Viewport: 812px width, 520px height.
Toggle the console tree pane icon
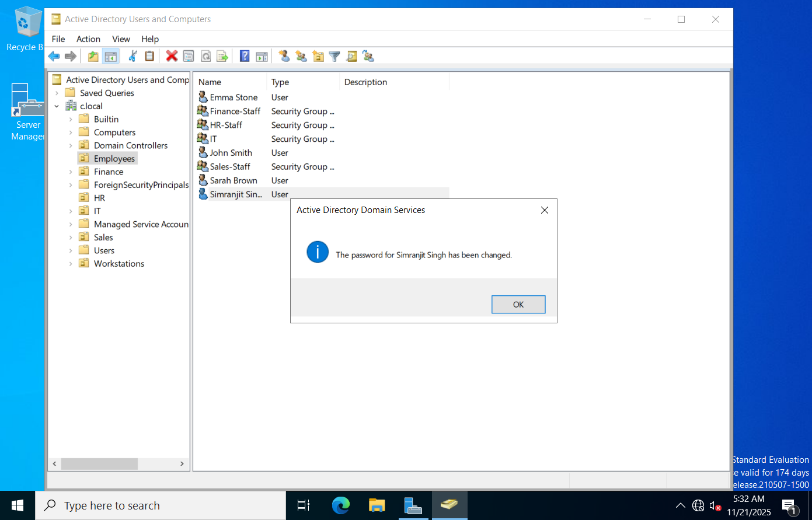point(110,56)
